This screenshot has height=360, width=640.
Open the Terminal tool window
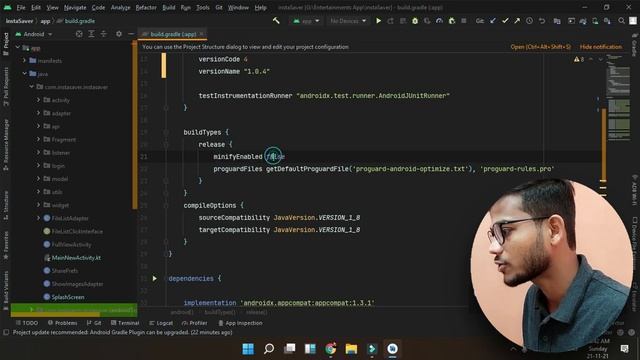tap(125, 323)
